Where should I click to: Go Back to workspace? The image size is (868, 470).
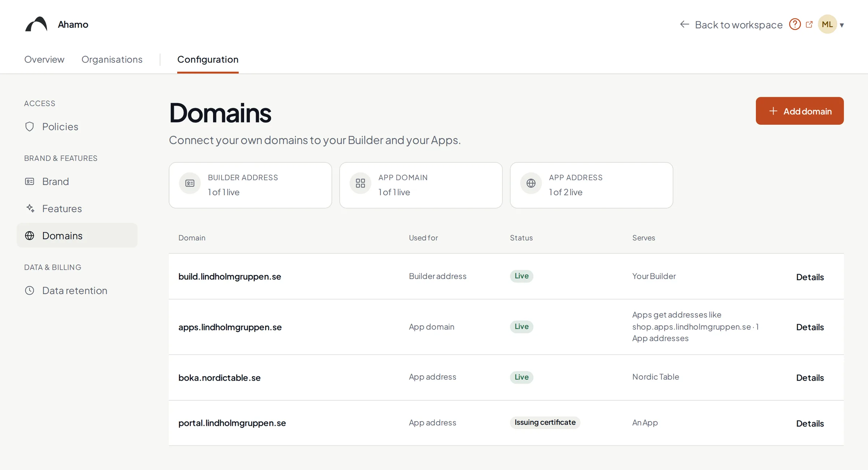click(x=739, y=25)
